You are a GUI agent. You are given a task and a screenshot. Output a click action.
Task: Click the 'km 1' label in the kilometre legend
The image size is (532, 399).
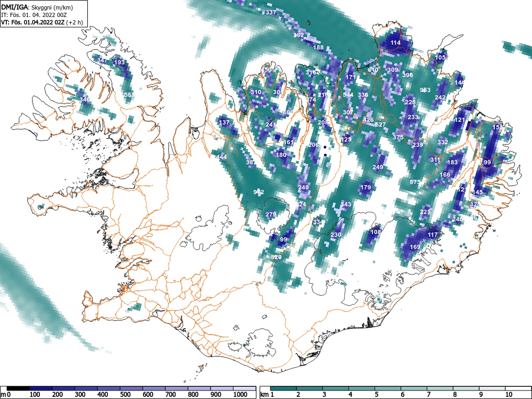(267, 395)
